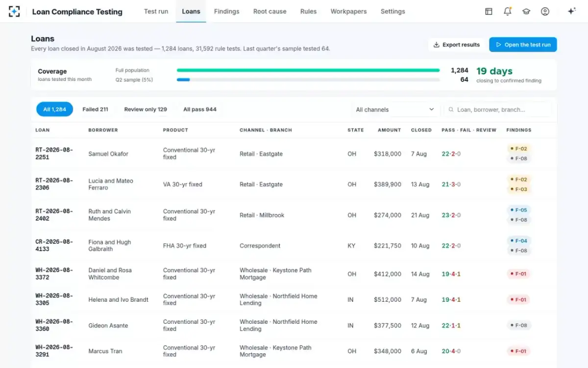Image resolution: width=588 pixels, height=368 pixels.
Task: Click borrower Samuel Okafor
Action: pos(108,154)
